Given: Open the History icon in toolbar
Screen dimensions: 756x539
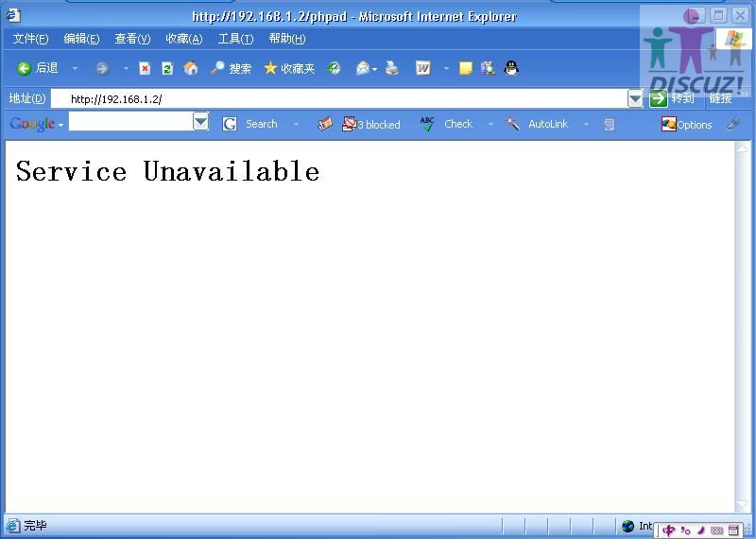Looking at the screenshot, I should (334, 68).
